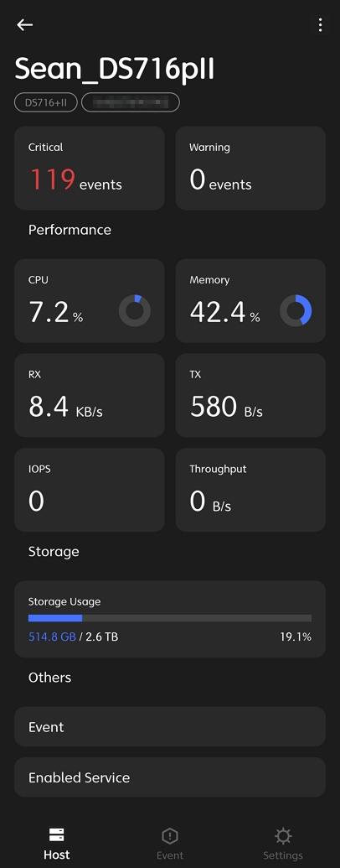Tap the Storage Usage progress bar
The image size is (340, 868).
pyautogui.click(x=170, y=618)
